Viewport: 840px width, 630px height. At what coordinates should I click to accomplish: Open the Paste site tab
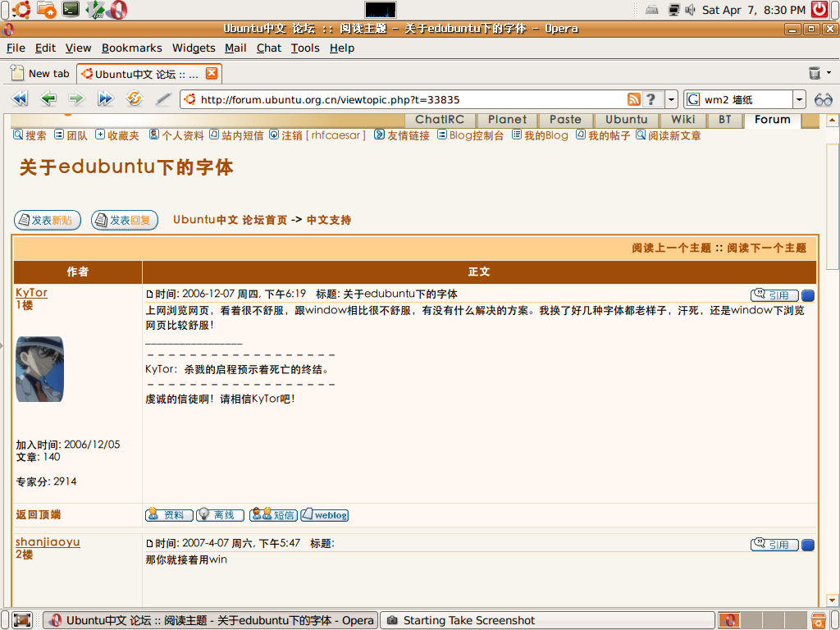click(x=565, y=120)
